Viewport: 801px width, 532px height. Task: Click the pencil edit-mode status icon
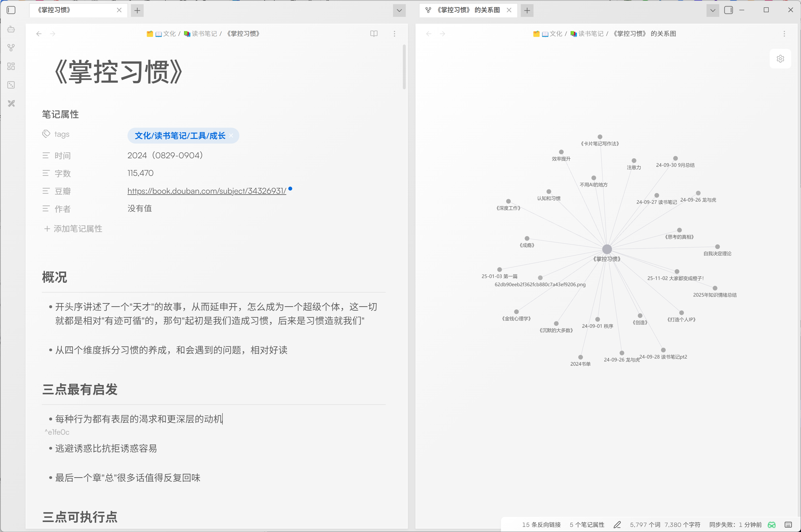pos(617,524)
